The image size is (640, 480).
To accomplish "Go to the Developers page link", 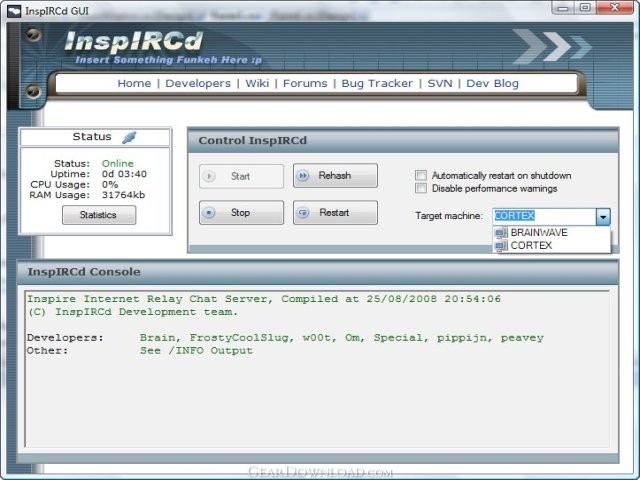I will (x=198, y=83).
